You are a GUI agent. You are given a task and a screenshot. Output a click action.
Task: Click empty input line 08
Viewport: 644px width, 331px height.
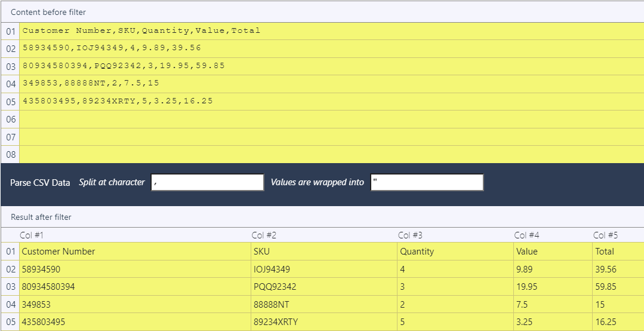(331, 154)
